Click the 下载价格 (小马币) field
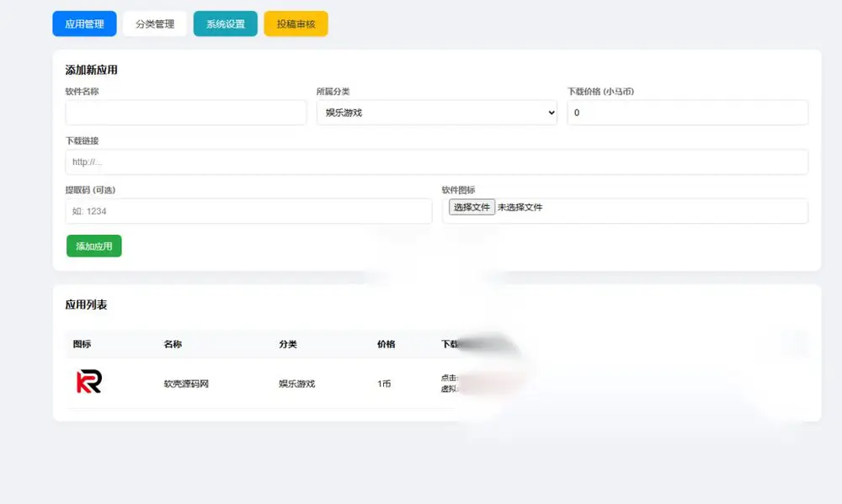The width and height of the screenshot is (842, 504). pyautogui.click(x=687, y=113)
